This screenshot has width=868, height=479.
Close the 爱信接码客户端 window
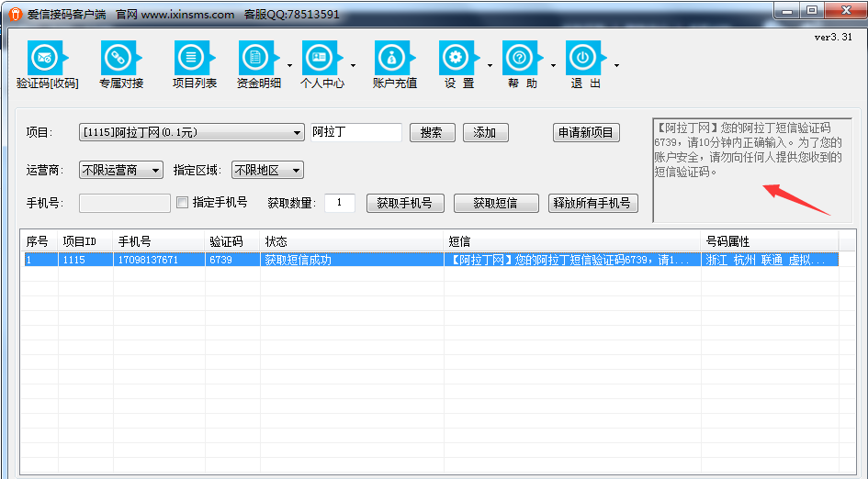point(846,10)
